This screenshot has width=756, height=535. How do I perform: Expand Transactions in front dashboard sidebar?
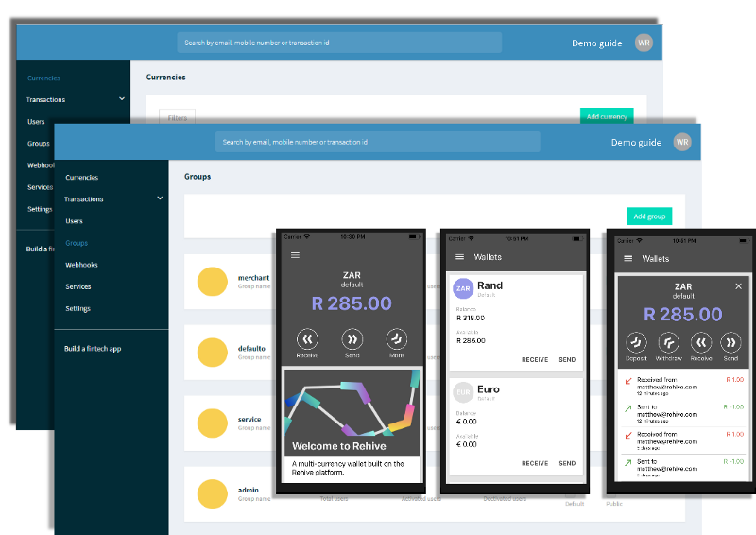(160, 198)
